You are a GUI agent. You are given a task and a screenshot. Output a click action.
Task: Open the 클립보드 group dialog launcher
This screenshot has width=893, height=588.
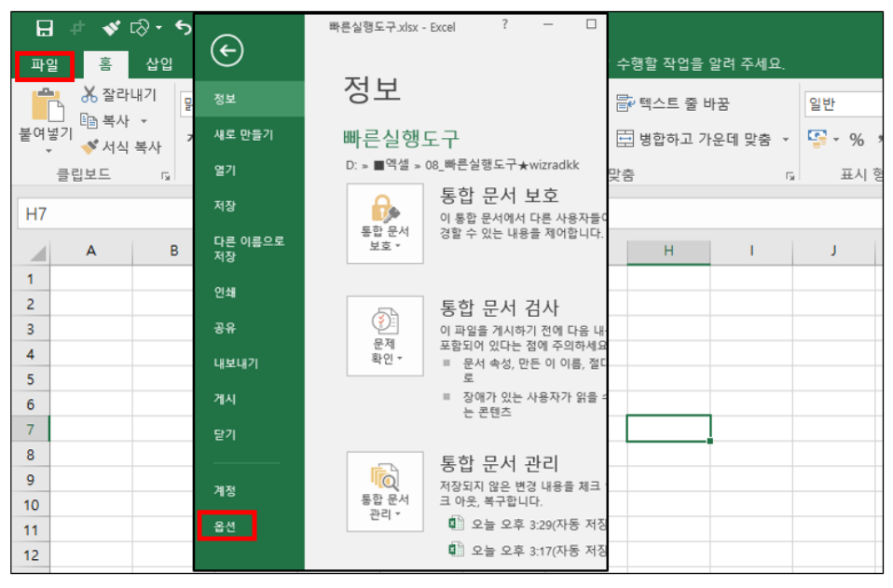tap(166, 176)
